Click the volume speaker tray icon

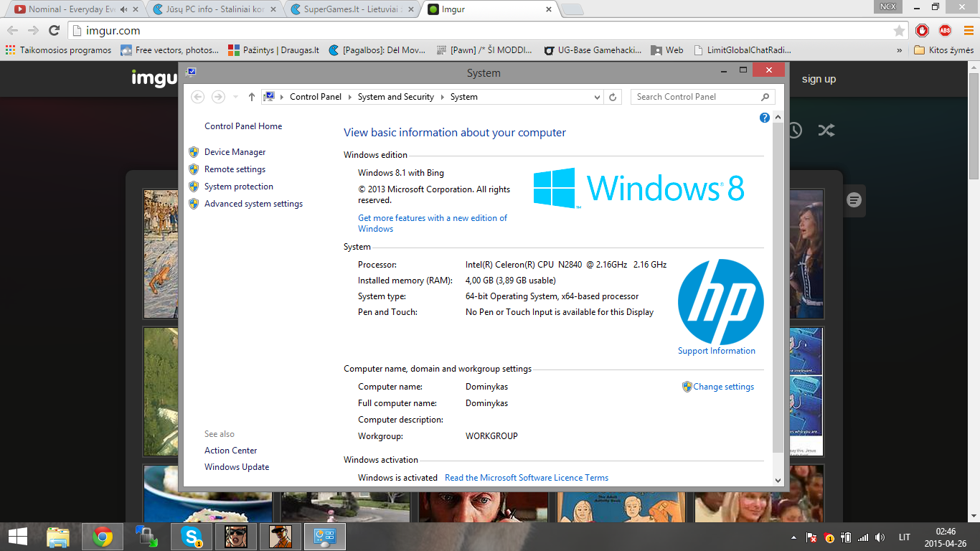click(x=880, y=537)
